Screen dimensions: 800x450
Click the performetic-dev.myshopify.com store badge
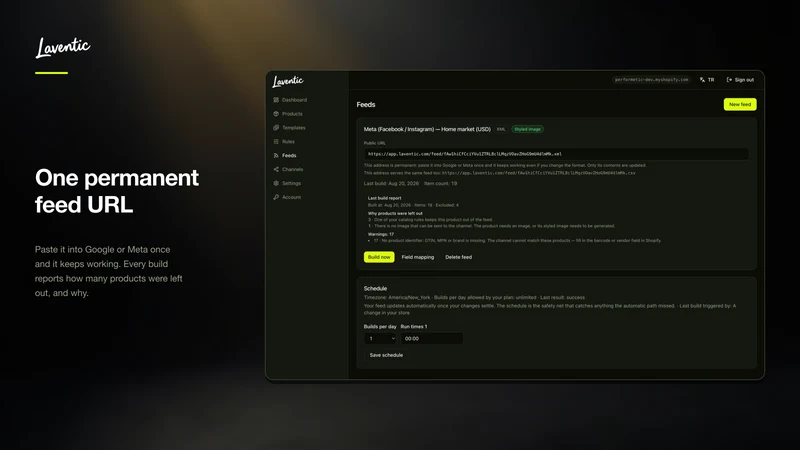[x=652, y=80]
